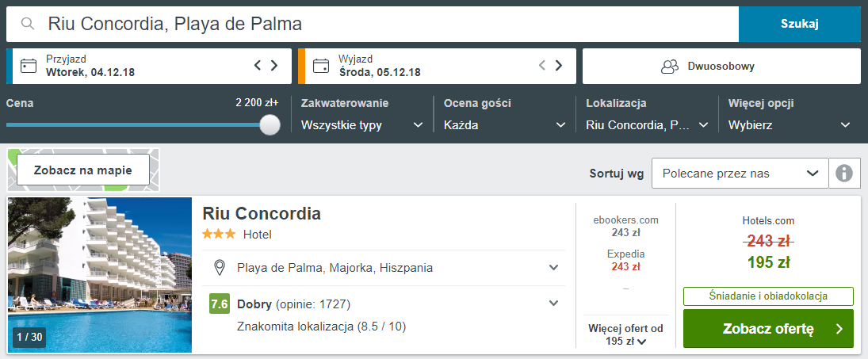Open the check-in calendar icon
868x359 pixels.
[x=29, y=66]
